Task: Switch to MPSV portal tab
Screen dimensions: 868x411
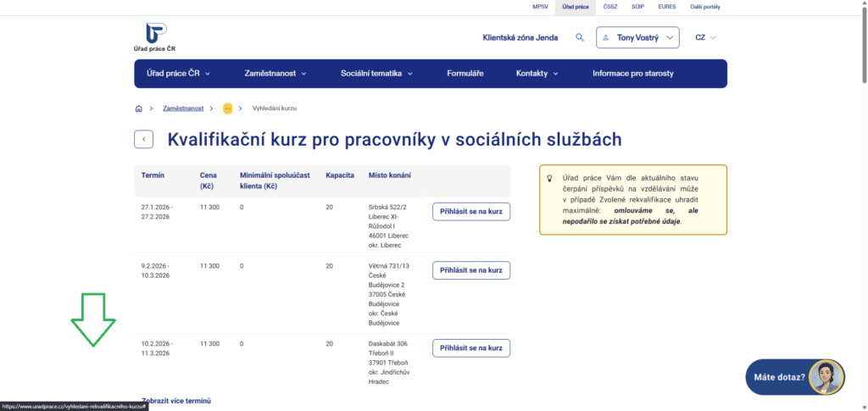Action: (x=538, y=7)
